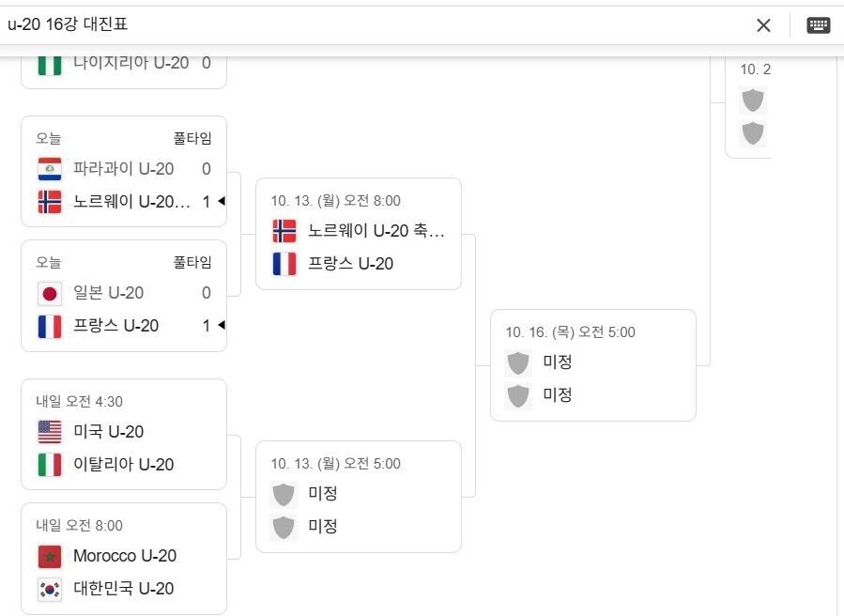844x616 pixels.
Task: Click the USA U-20 flag icon
Action: tap(50, 432)
